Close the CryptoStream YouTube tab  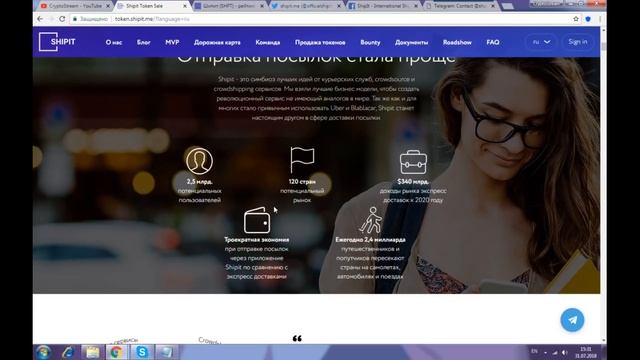tap(108, 6)
